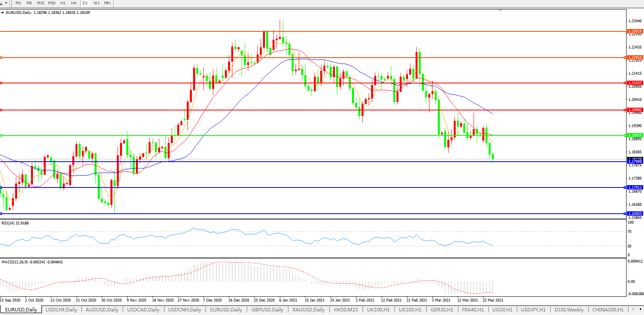Choose the MN monthly timeframe

point(107,3)
